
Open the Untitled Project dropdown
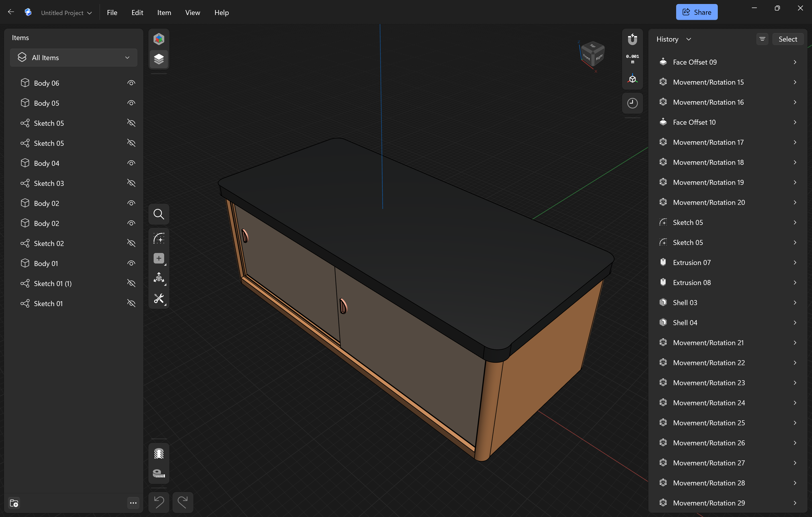[66, 13]
